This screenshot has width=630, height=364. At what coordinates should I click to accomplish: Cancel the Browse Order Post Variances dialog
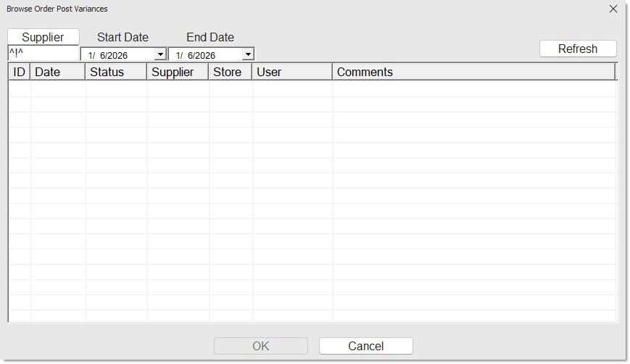click(x=365, y=346)
